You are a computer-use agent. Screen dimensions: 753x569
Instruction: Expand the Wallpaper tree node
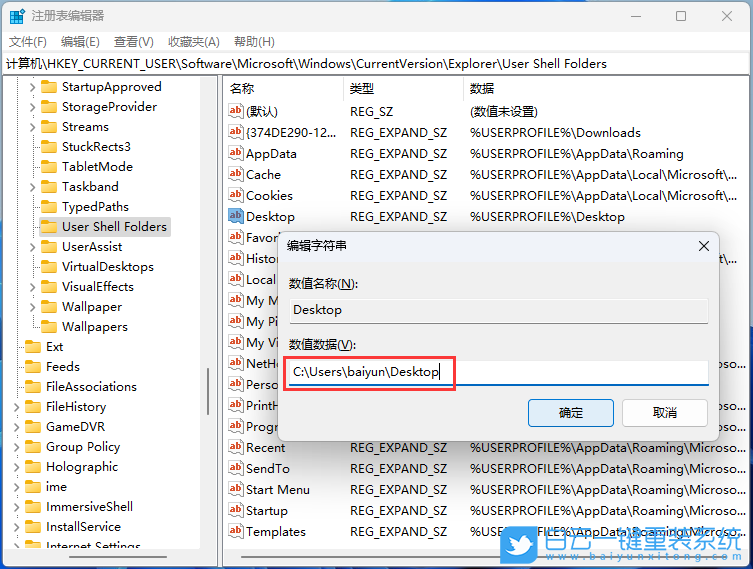(32, 307)
